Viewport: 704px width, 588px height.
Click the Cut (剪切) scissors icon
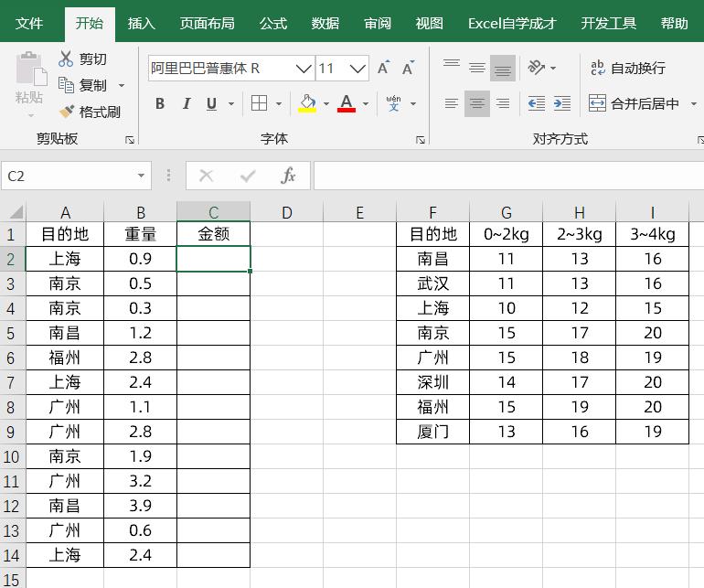click(66, 59)
